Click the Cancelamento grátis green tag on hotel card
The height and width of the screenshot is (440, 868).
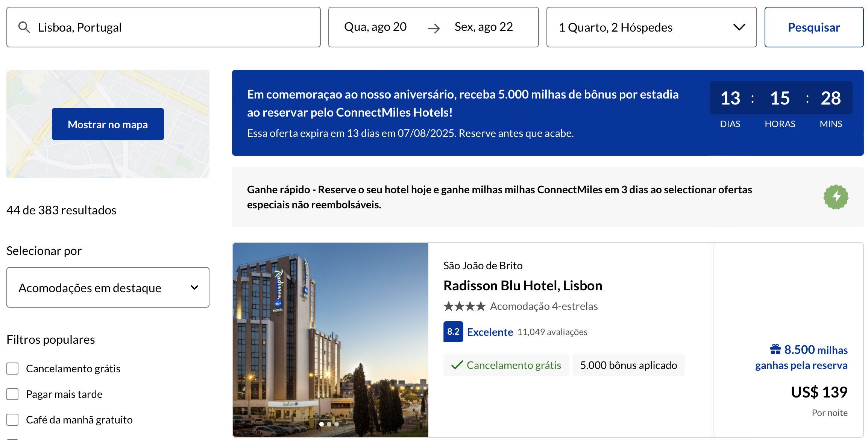click(506, 365)
